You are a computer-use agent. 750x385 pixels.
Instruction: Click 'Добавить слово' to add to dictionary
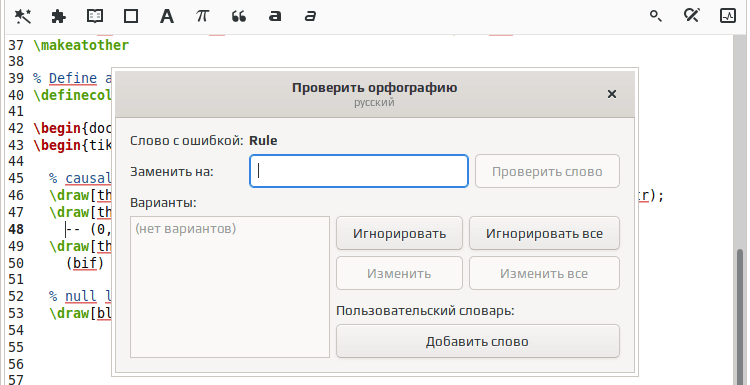pyautogui.click(x=478, y=341)
